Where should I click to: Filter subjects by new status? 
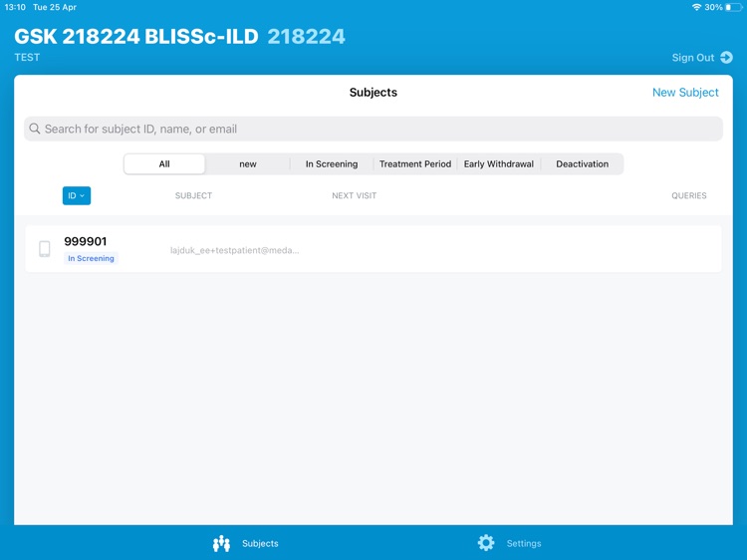pyautogui.click(x=248, y=164)
